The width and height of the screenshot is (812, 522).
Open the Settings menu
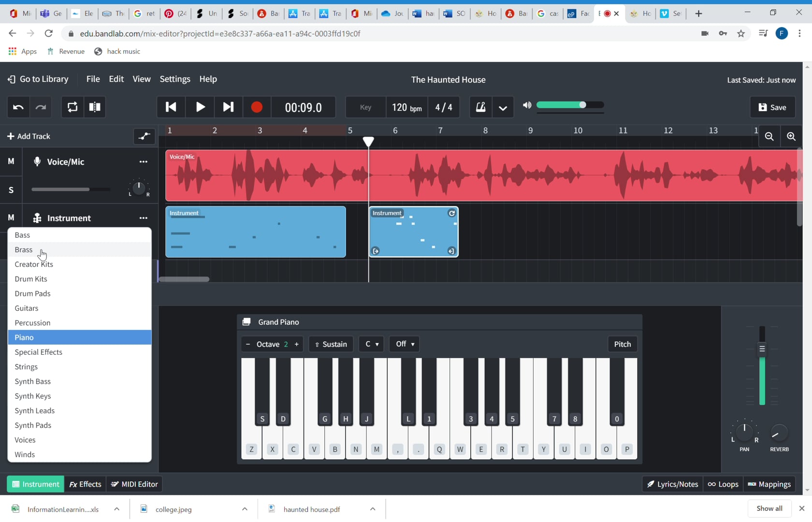pos(174,79)
